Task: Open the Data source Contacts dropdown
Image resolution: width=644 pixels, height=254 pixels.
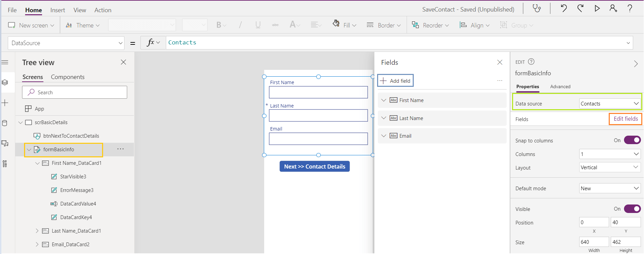Action: 610,103
